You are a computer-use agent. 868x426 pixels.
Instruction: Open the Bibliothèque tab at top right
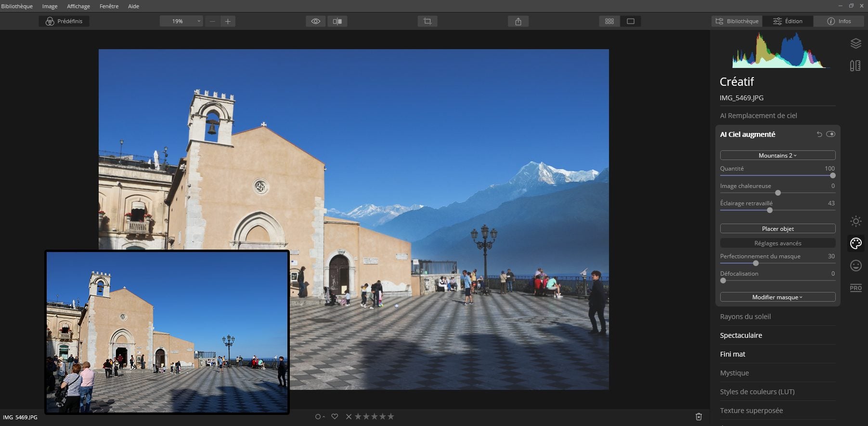click(737, 21)
